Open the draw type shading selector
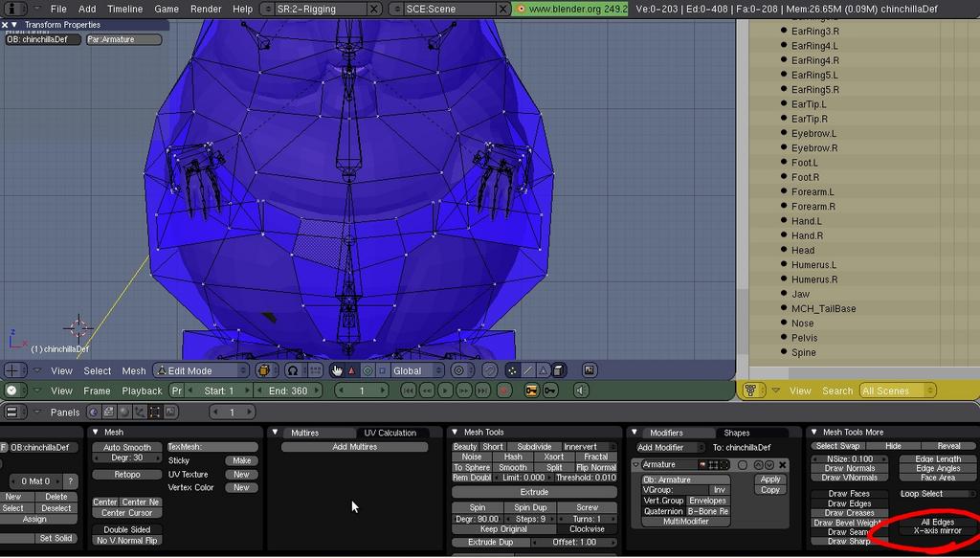The image size is (980, 558). point(267,370)
